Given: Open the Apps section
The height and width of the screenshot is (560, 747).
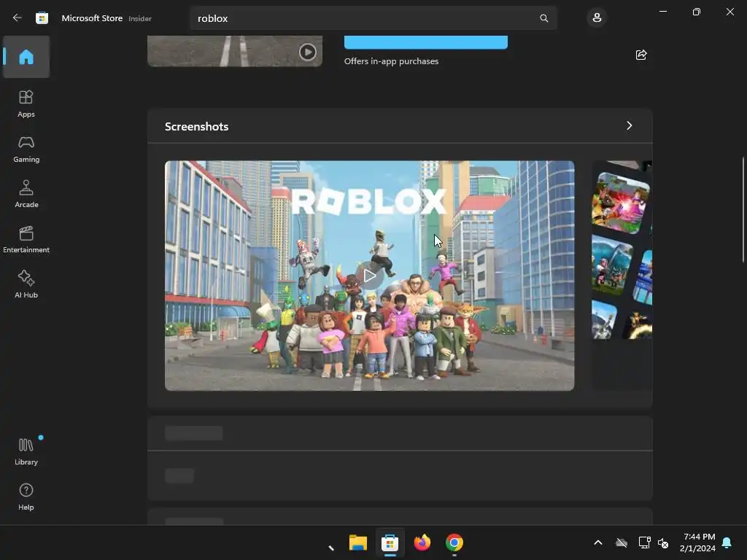Looking at the screenshot, I should coord(26,104).
